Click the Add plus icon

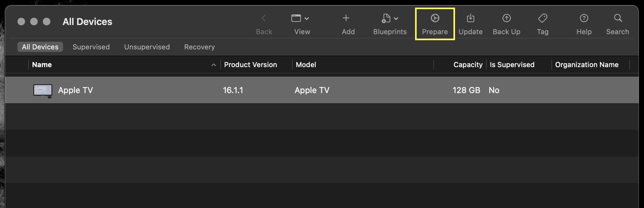(346, 18)
